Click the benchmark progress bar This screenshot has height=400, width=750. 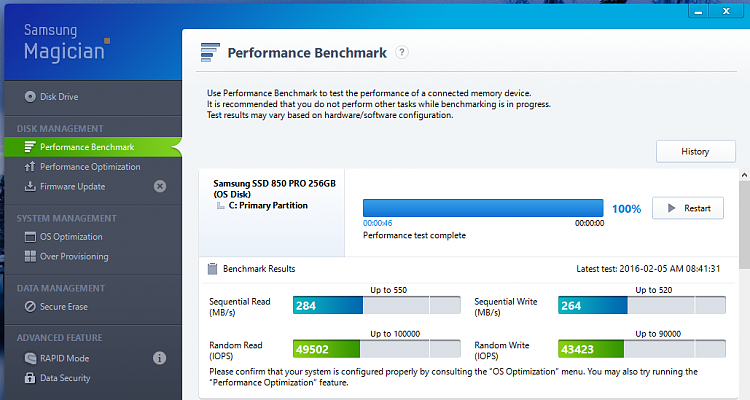click(483, 208)
